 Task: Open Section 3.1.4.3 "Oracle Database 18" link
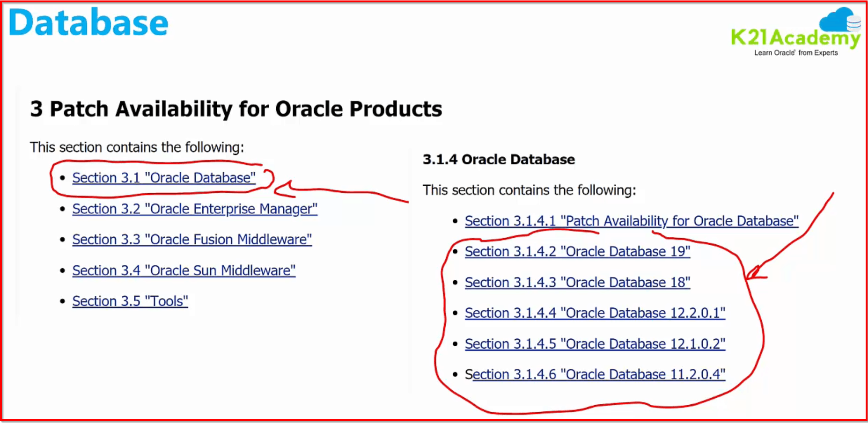(x=577, y=283)
